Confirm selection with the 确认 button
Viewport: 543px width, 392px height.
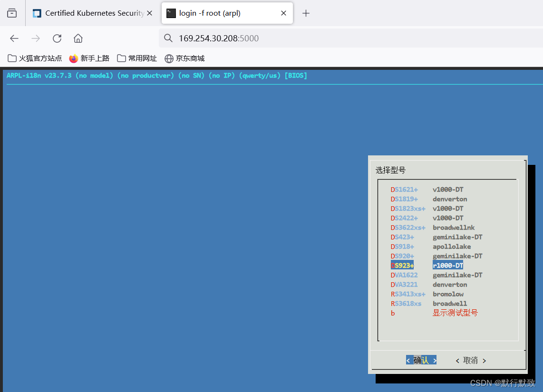[x=421, y=360]
